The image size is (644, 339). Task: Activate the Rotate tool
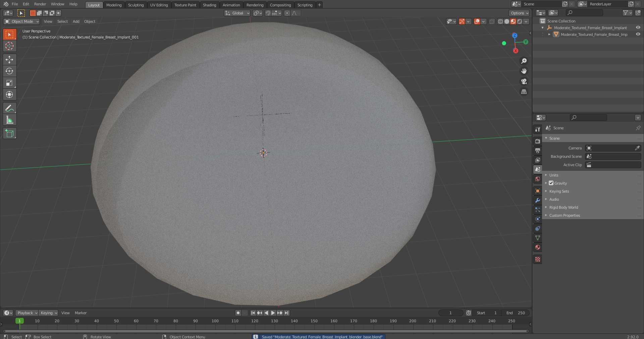[9, 71]
